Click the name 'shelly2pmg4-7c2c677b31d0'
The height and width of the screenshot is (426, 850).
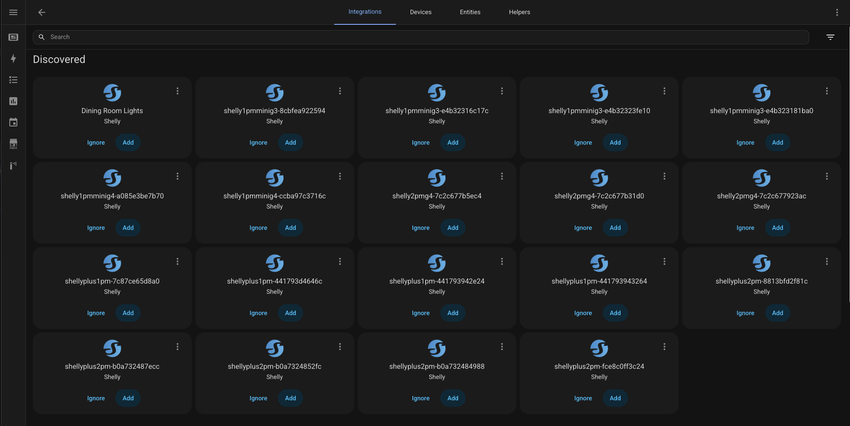tap(599, 196)
